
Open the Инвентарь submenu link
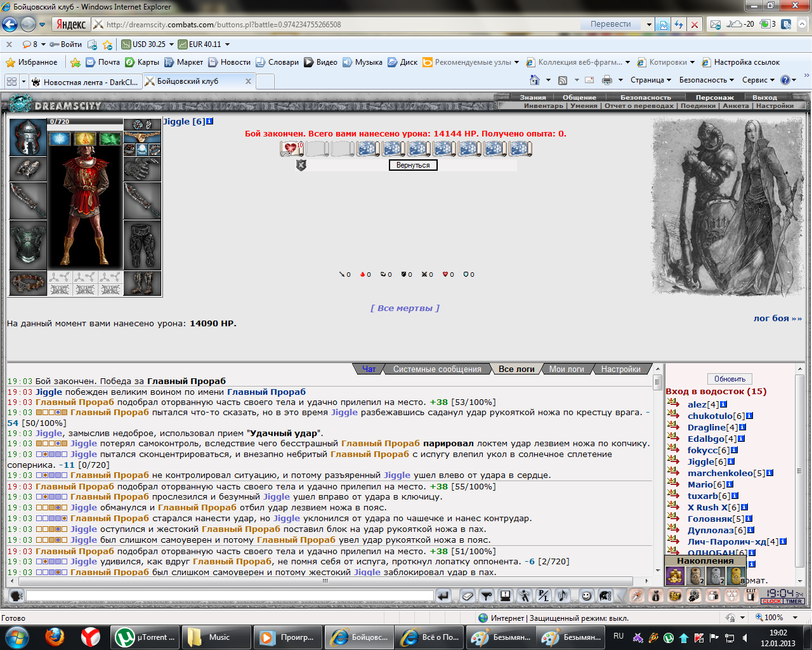pyautogui.click(x=543, y=106)
